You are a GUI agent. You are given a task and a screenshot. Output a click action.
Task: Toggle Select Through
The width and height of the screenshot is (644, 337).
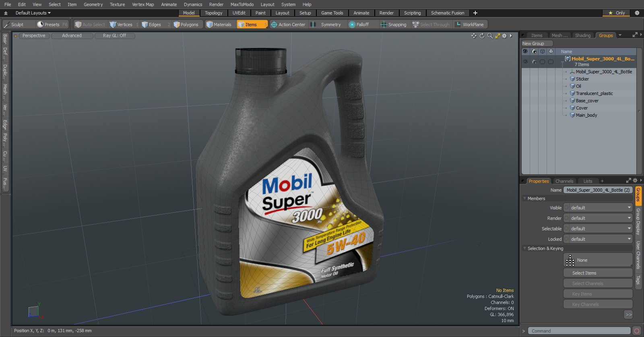coord(431,25)
